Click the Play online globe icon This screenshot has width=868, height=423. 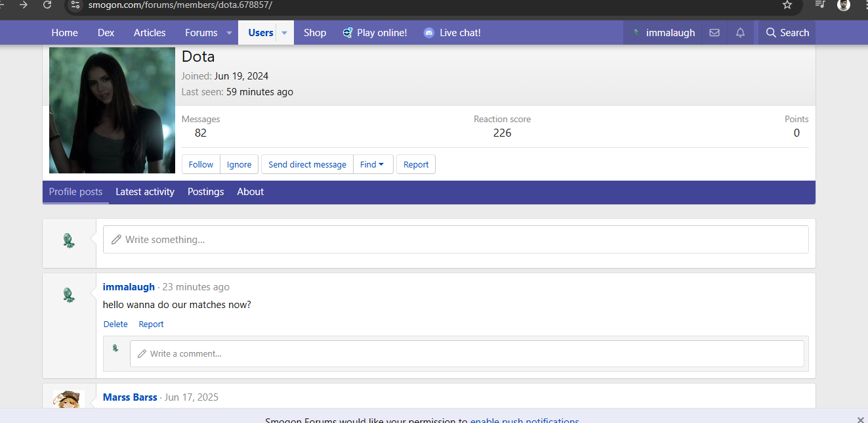348,33
